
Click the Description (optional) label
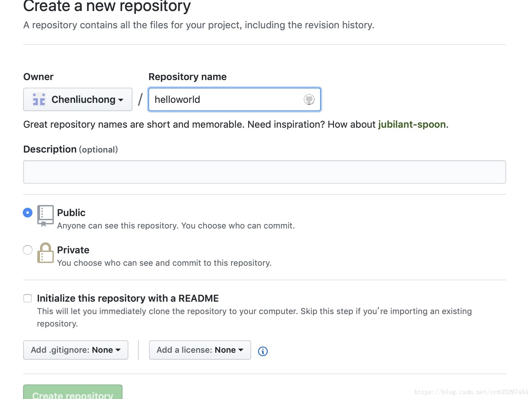coord(70,149)
